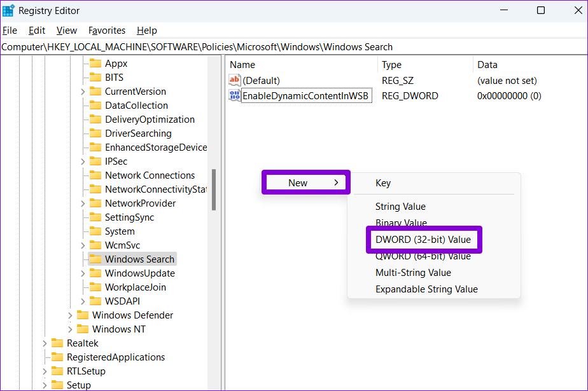This screenshot has width=588, height=391.
Task: Click the WindowsUpdate folder icon
Action: click(x=95, y=273)
